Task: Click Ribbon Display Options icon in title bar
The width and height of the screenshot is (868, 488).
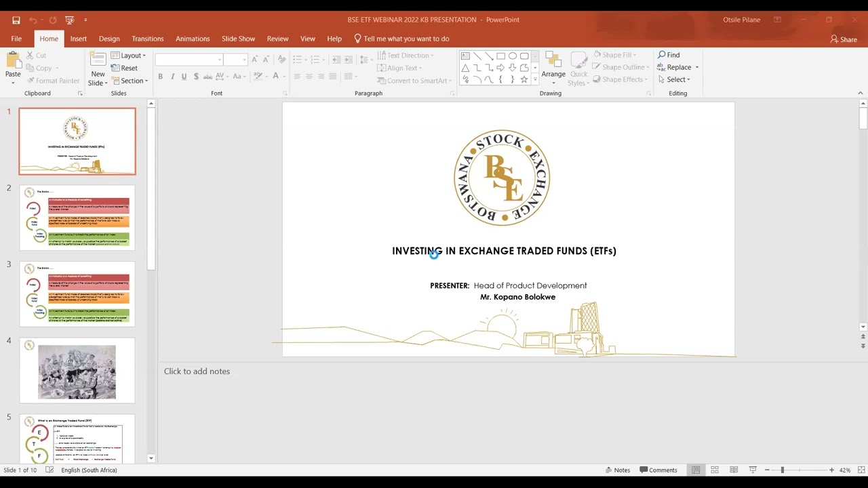Action: [x=777, y=20]
